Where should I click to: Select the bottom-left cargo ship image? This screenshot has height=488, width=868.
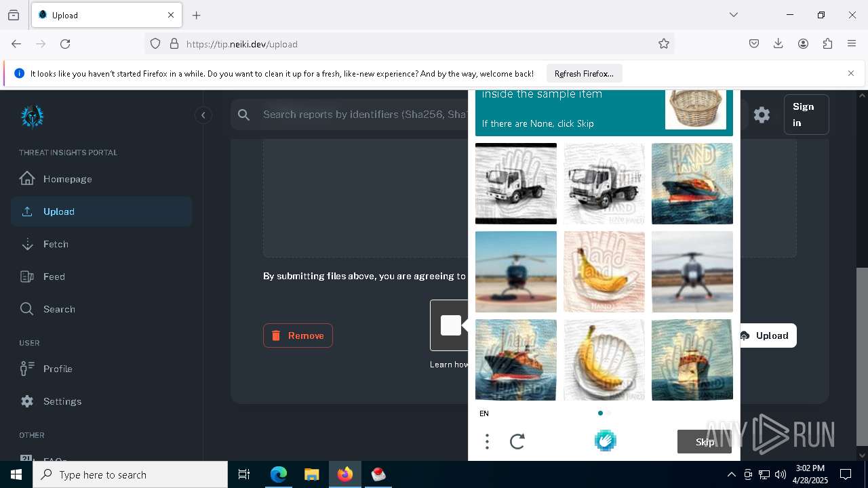click(x=516, y=360)
